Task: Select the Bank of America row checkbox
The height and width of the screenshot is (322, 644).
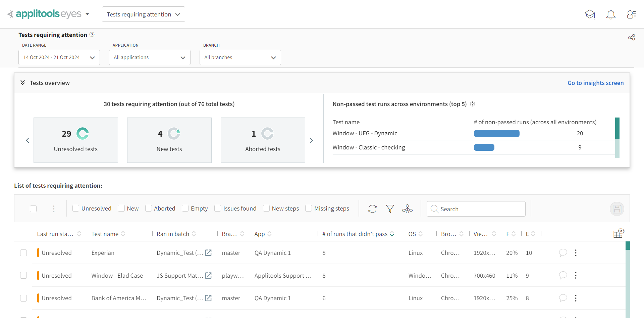Action: tap(23, 298)
